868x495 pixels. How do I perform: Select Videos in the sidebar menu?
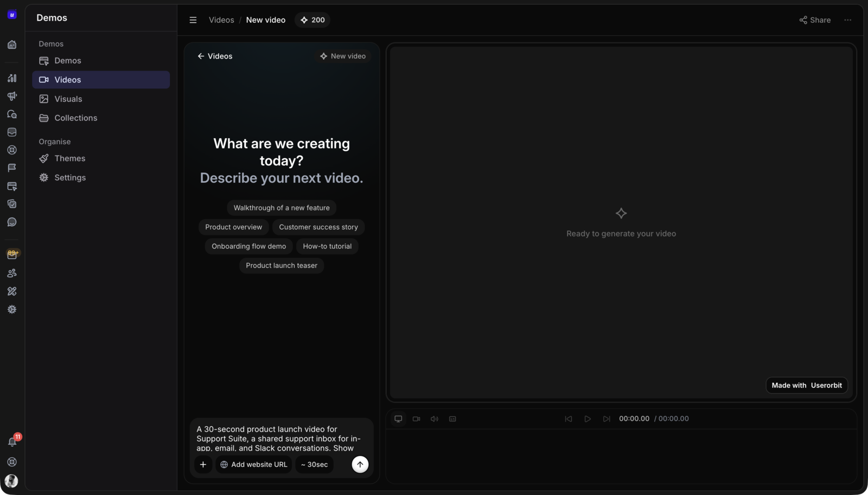click(101, 80)
